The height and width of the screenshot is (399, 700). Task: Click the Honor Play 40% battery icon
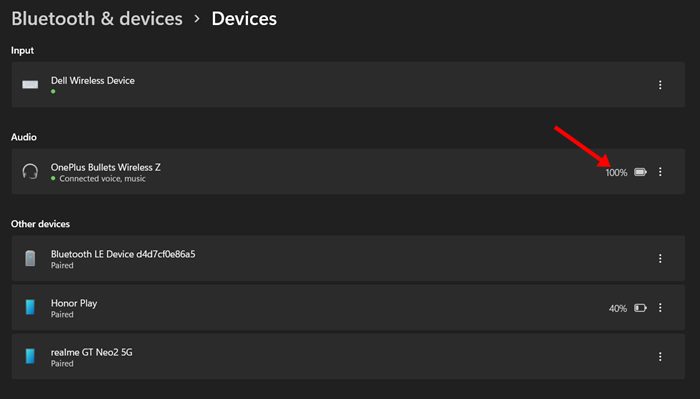coord(640,308)
